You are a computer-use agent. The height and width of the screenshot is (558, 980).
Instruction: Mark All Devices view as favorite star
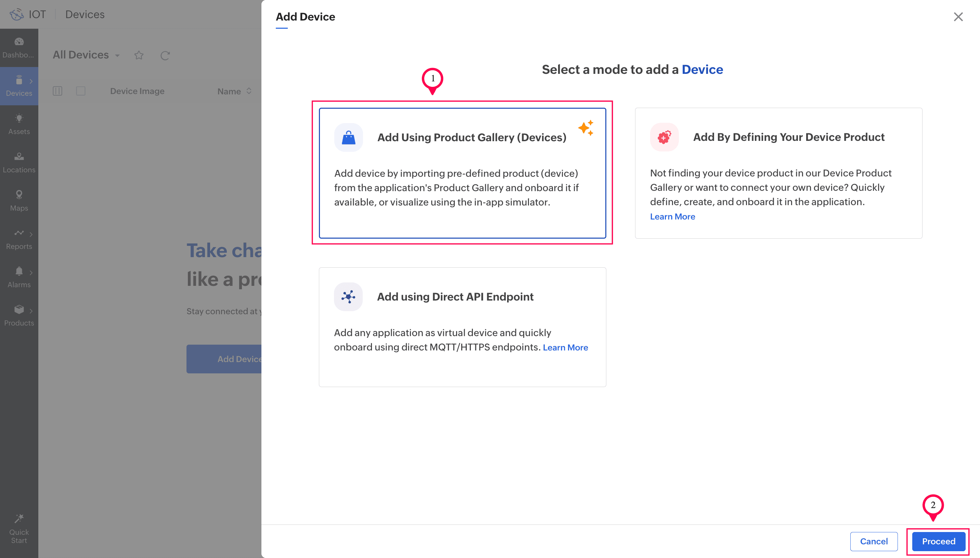[x=139, y=55]
